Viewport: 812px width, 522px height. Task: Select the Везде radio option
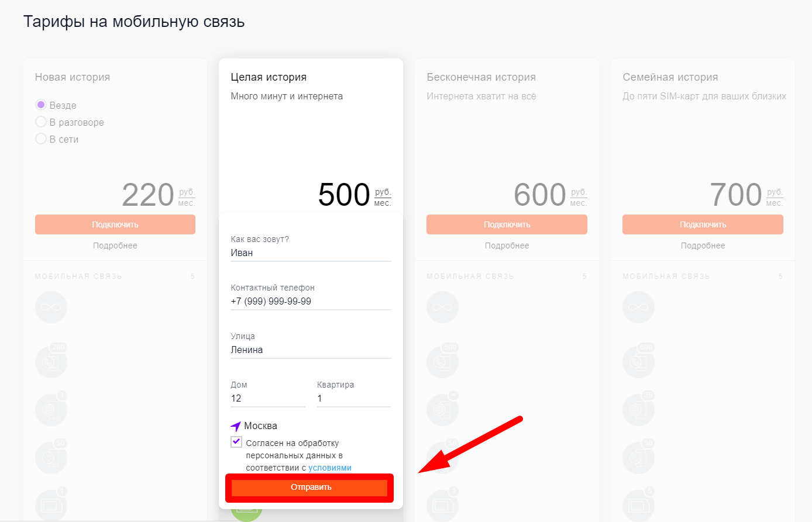(41, 105)
